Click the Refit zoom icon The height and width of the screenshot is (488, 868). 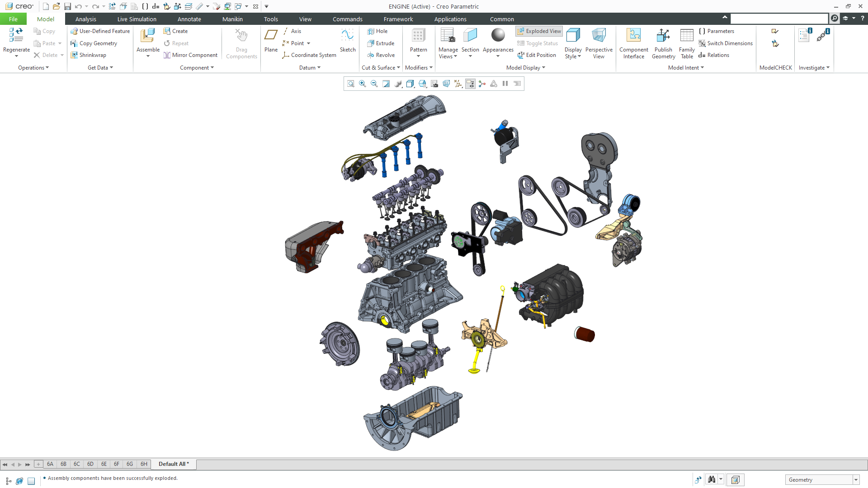coord(350,84)
